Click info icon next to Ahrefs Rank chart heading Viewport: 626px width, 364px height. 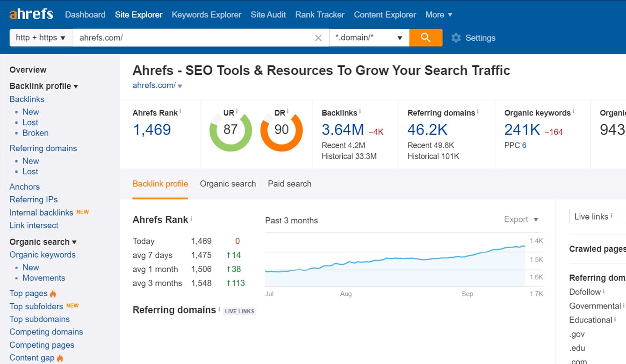tap(191, 219)
